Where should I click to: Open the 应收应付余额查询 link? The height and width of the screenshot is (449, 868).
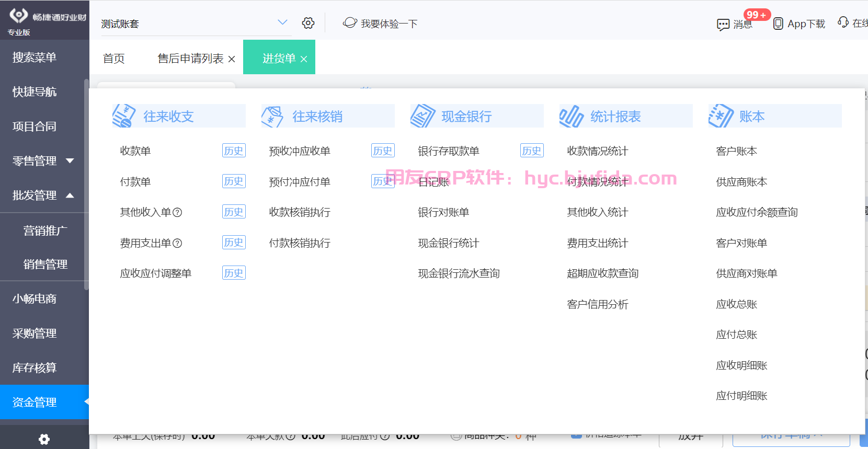pyautogui.click(x=757, y=212)
